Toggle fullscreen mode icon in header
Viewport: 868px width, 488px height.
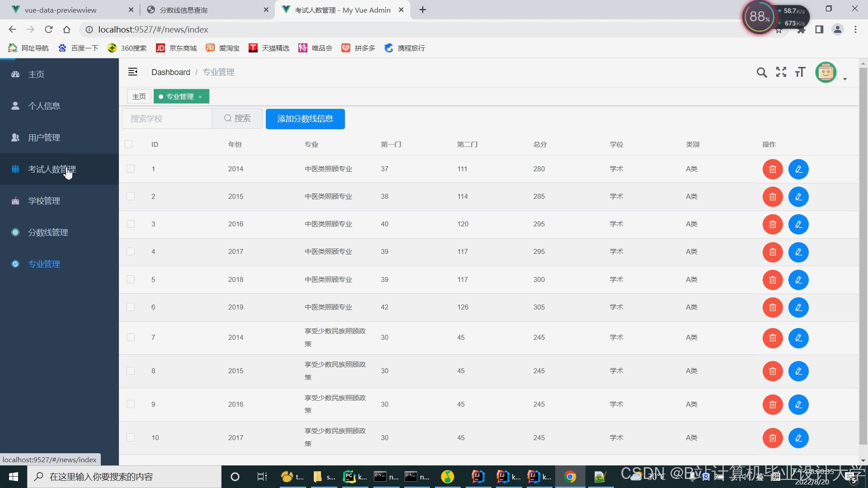click(781, 72)
